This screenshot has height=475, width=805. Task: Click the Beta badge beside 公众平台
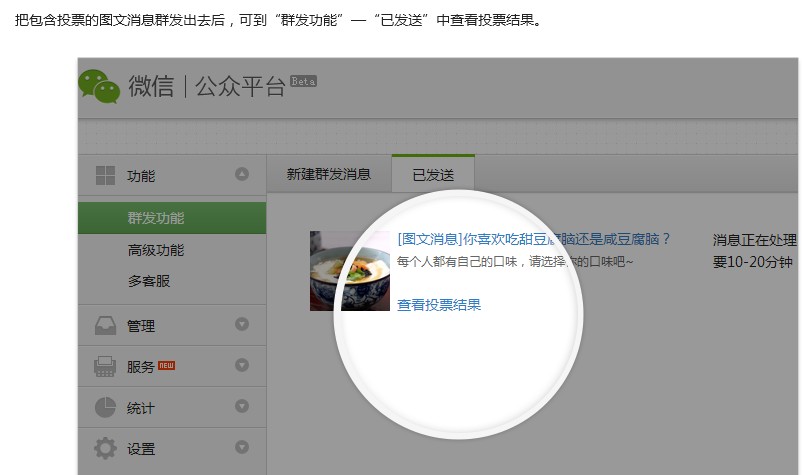coord(303,81)
